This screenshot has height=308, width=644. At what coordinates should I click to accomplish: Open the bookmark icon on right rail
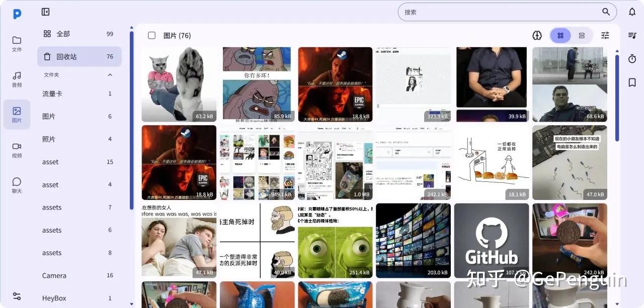click(632, 82)
